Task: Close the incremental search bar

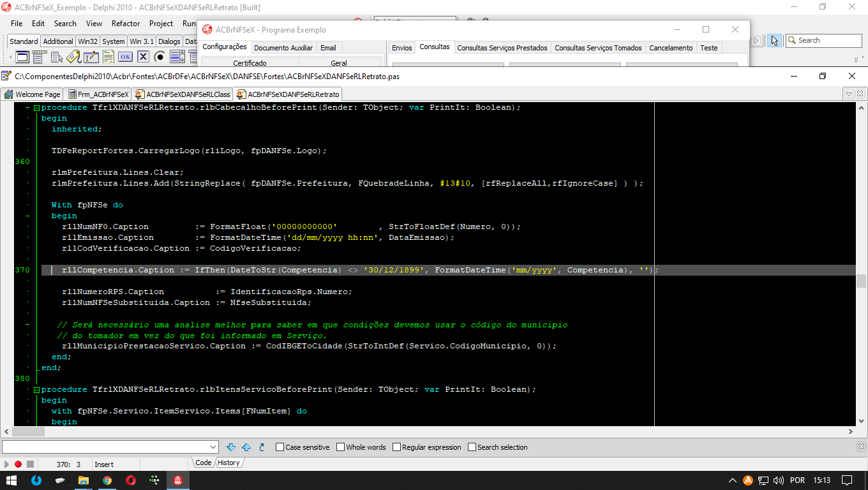Action: click(x=861, y=447)
